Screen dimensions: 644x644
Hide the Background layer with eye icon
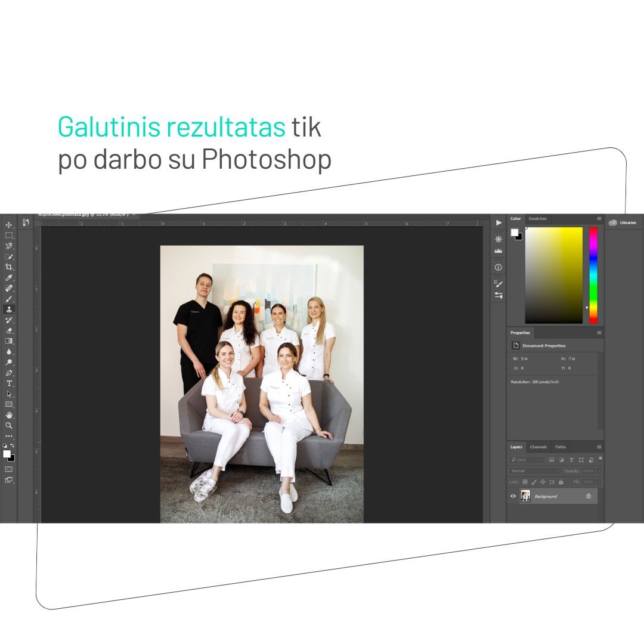click(x=513, y=496)
